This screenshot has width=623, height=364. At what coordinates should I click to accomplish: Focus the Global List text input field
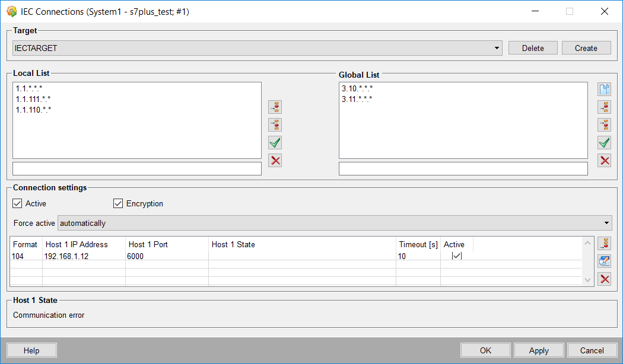[463, 169]
